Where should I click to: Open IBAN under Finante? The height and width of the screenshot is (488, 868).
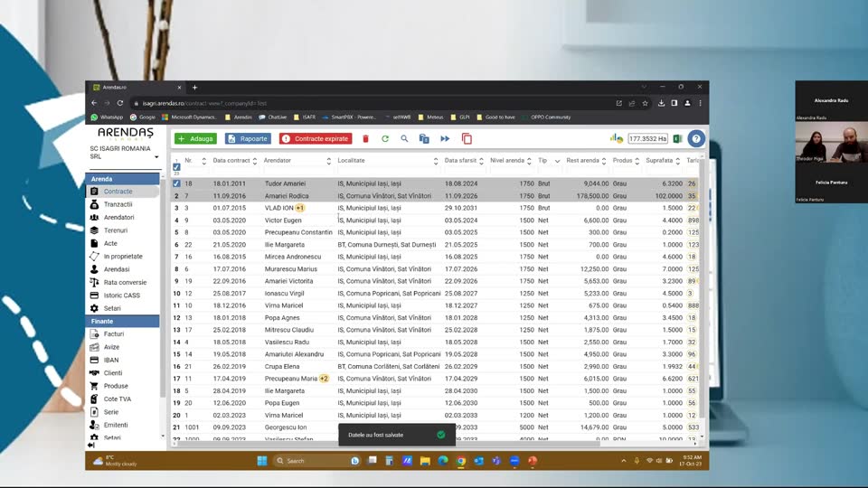tap(110, 361)
